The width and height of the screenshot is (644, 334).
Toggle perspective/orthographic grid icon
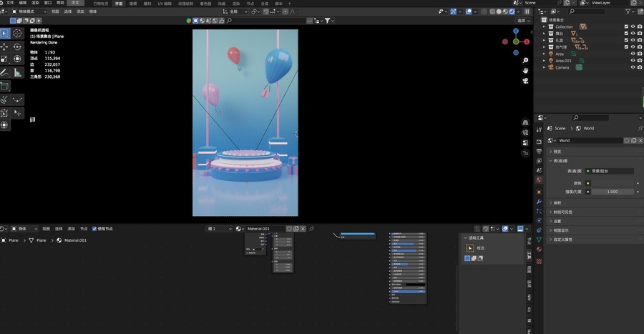pos(525,123)
